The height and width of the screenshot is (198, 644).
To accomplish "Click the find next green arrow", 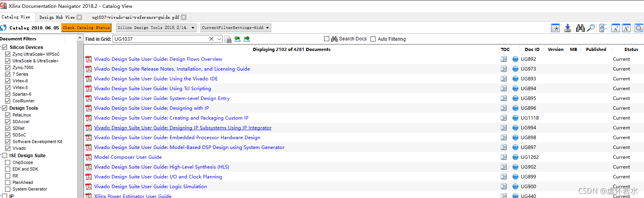I will (247, 39).
